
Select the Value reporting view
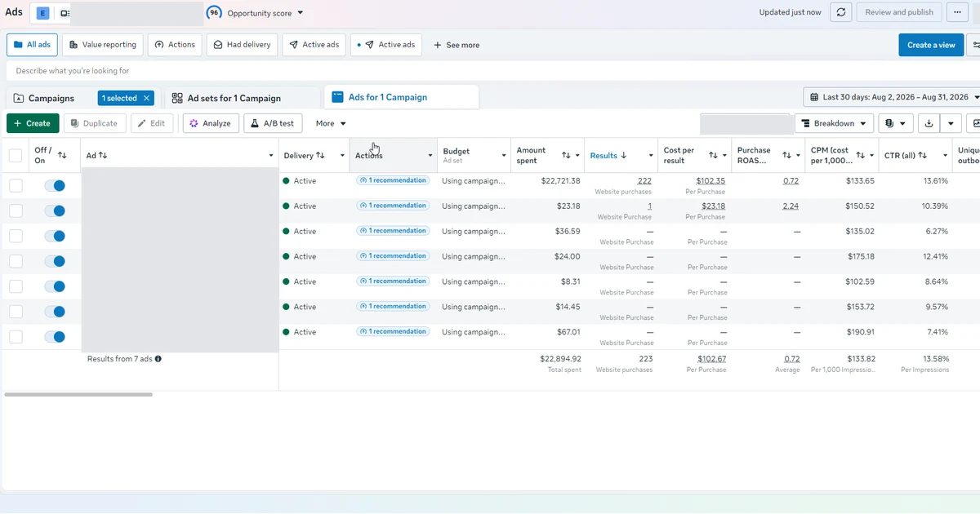coord(103,45)
